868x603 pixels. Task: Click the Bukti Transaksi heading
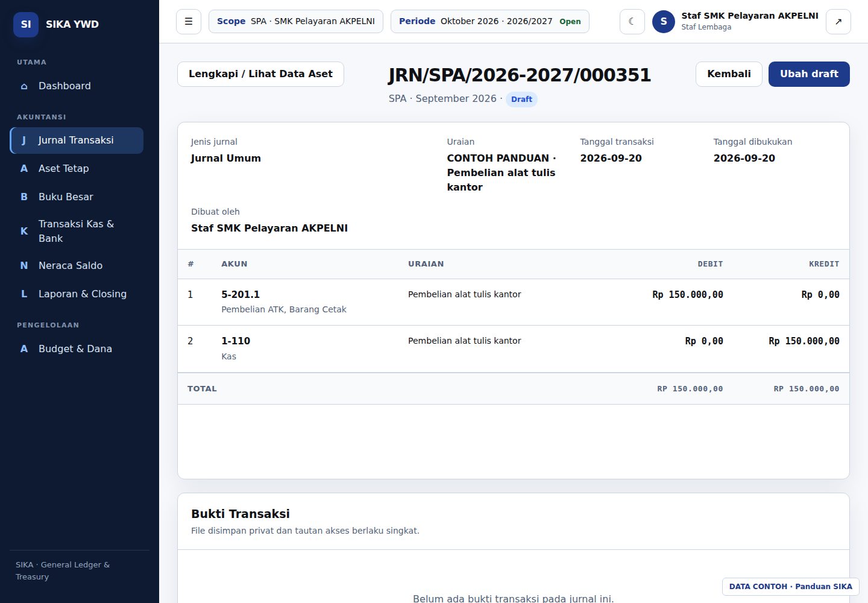point(241,514)
